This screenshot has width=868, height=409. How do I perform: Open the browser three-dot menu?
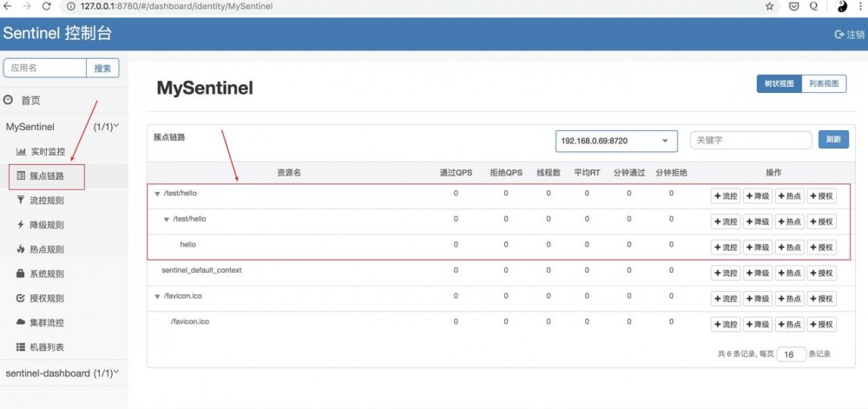(861, 6)
